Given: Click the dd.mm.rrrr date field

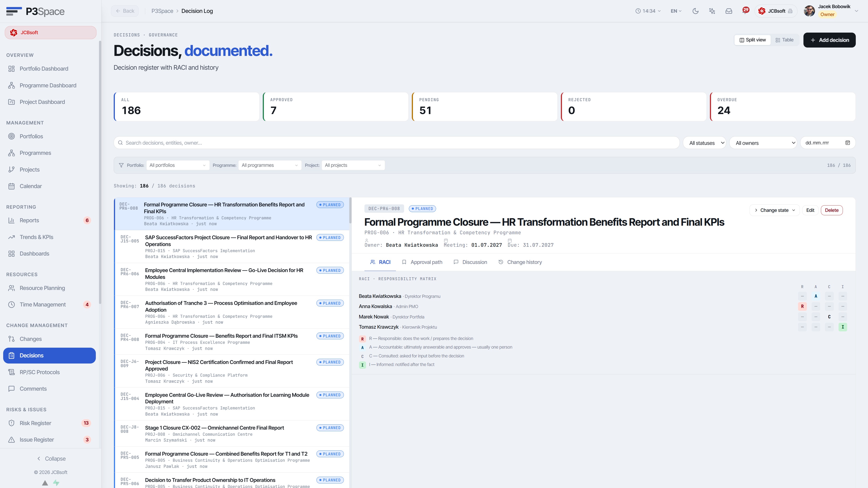Looking at the screenshot, I should coord(827,143).
